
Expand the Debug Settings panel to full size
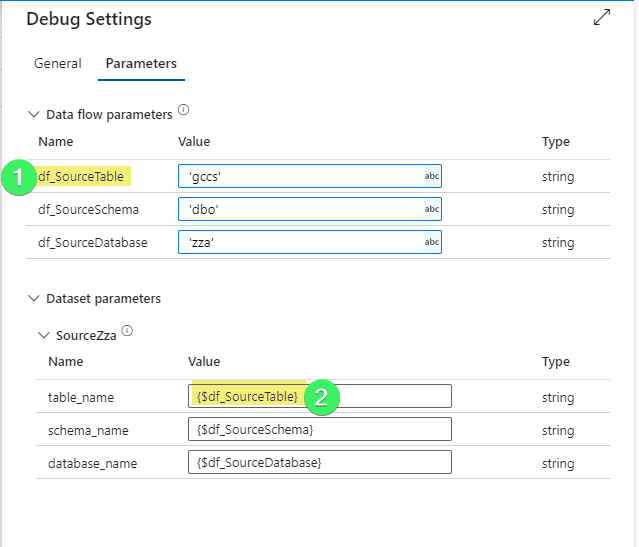pyautogui.click(x=602, y=18)
